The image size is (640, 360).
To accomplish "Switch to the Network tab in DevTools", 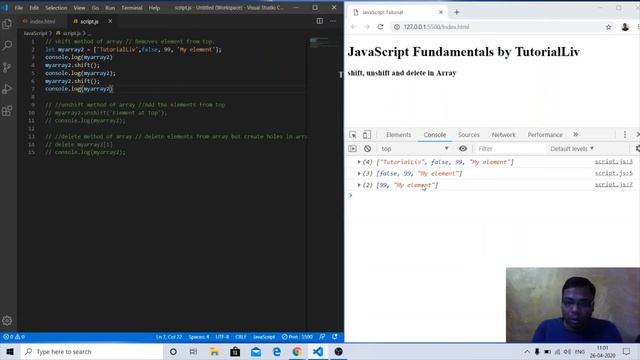I will point(503,135).
